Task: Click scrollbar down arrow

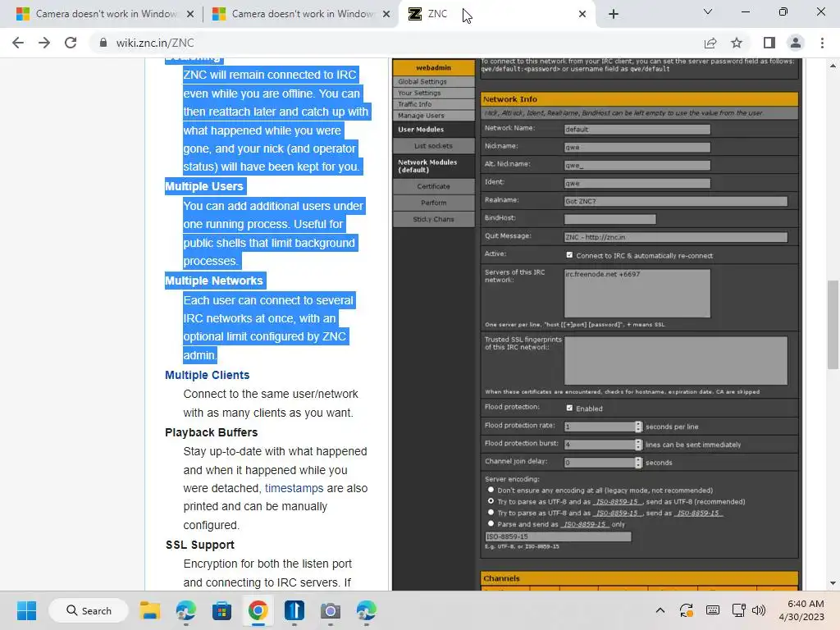Action: (x=833, y=583)
